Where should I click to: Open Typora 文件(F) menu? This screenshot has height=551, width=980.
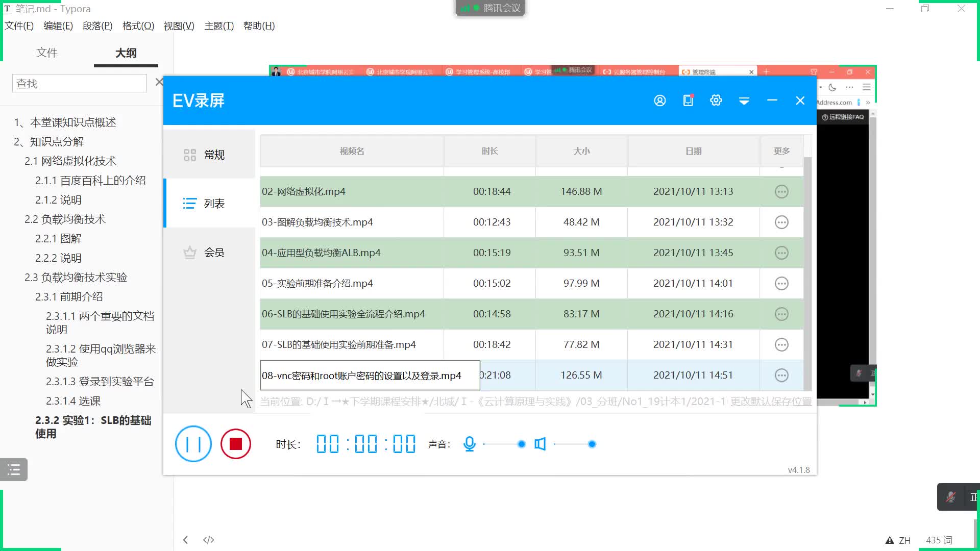19,26
